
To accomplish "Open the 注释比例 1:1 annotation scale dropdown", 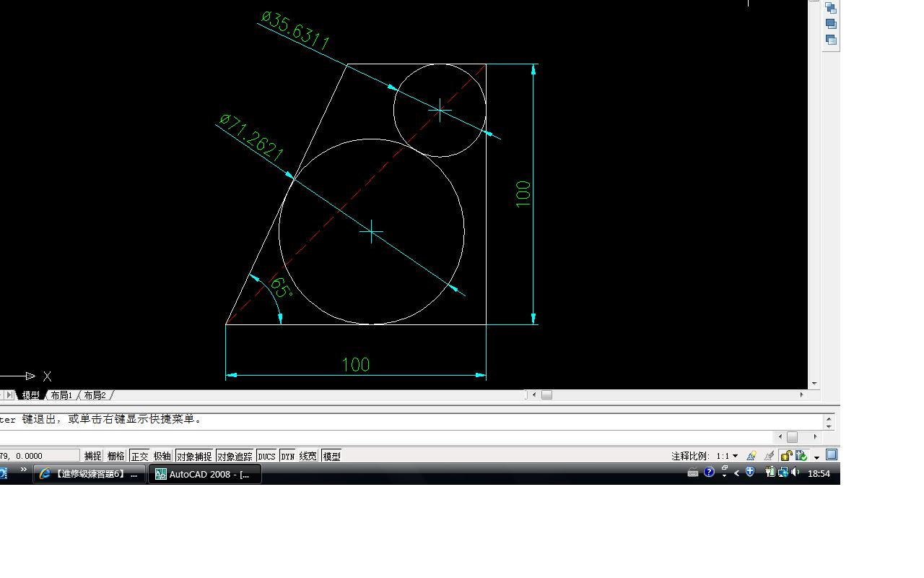I will 728,456.
